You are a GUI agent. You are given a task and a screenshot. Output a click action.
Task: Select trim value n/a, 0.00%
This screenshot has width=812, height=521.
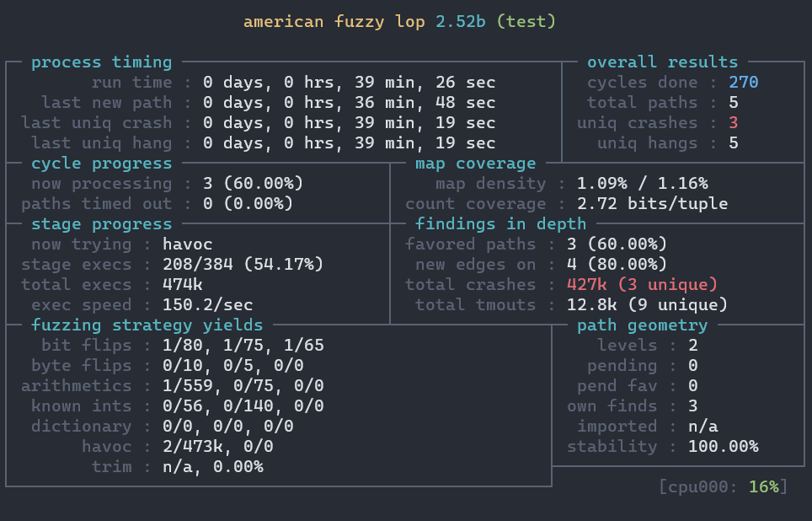click(213, 466)
